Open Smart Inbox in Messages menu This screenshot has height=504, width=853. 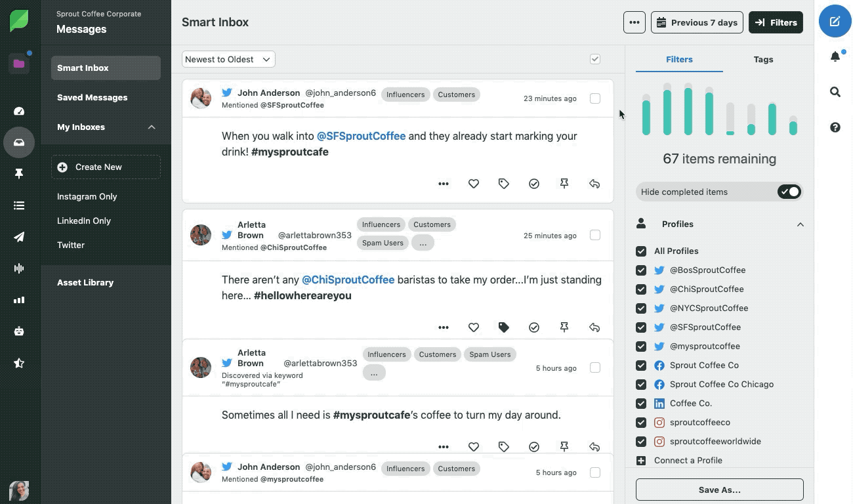tap(106, 68)
